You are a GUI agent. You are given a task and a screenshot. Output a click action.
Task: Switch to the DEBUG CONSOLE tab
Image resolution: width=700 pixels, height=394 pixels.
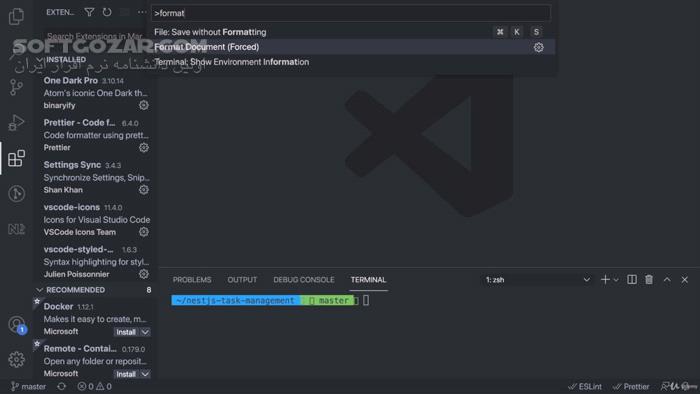pos(304,280)
